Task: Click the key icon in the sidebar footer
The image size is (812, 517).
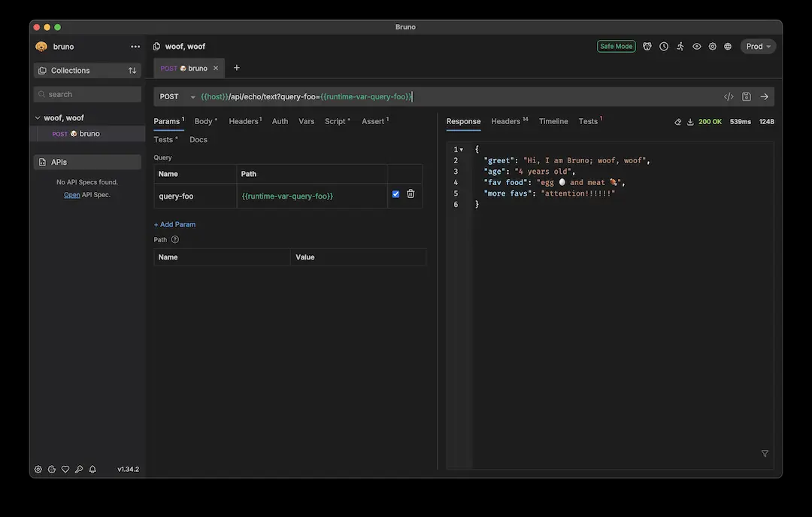Action: pos(79,470)
